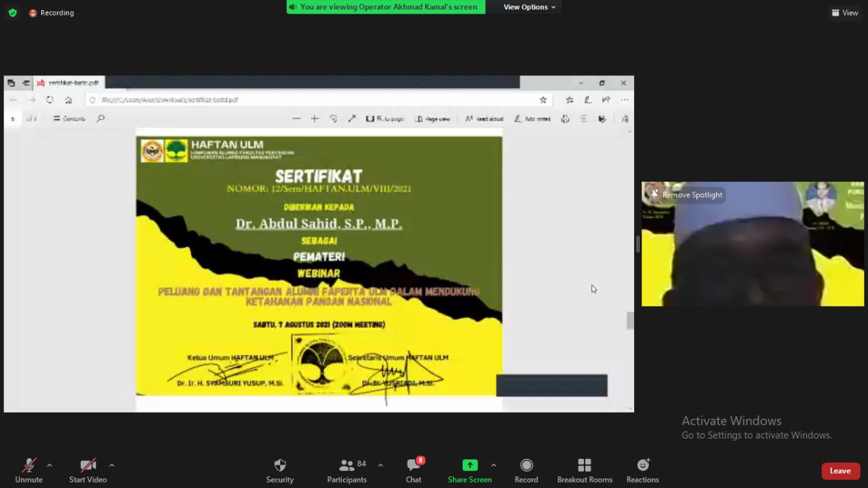Open the Participants panel
The height and width of the screenshot is (488, 868).
pyautogui.click(x=347, y=470)
